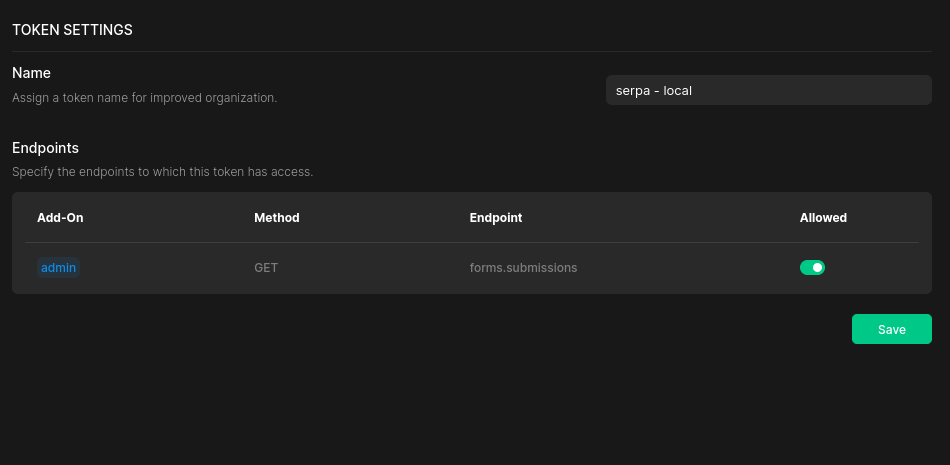950x465 pixels.
Task: Click the forms.submissions endpoint cell
Action: point(523,267)
